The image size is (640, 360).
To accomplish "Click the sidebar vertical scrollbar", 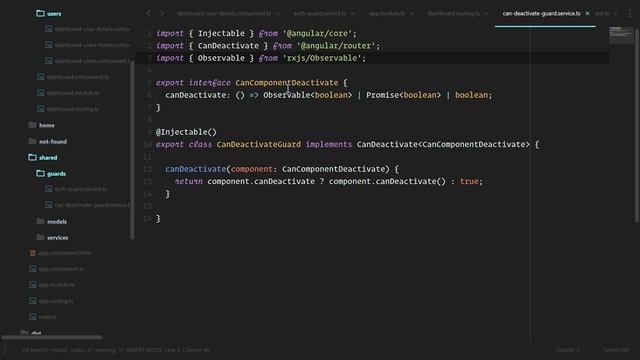I will coord(132,150).
